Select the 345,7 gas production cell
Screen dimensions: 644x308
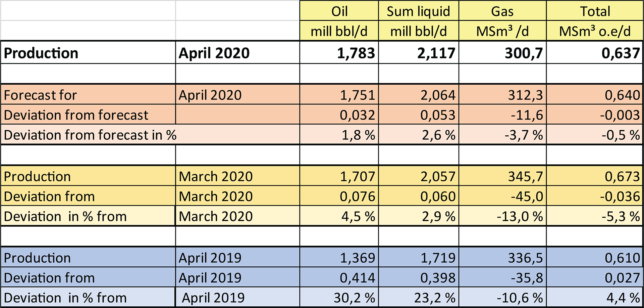coord(525,176)
